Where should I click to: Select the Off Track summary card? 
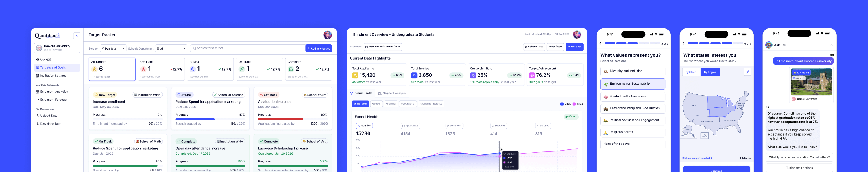[161, 69]
